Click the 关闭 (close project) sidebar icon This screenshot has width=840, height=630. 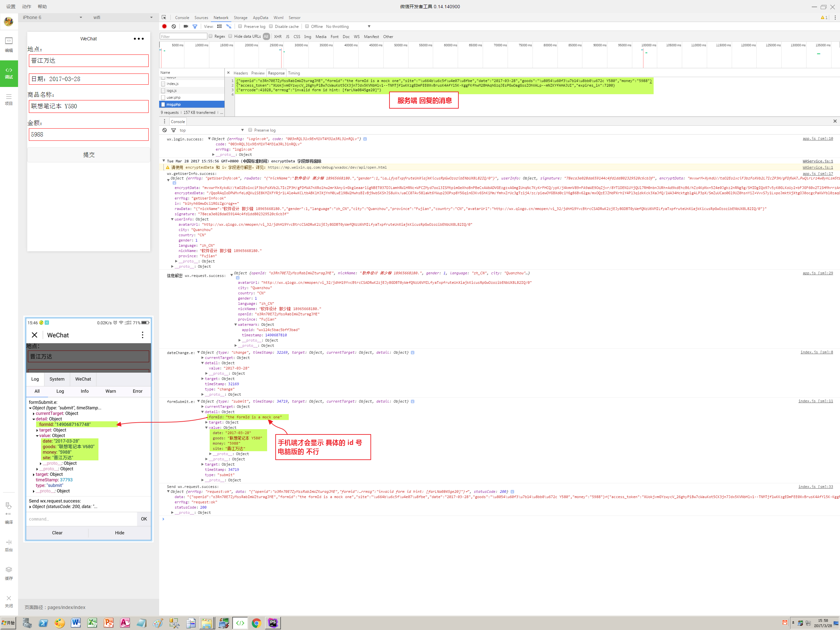pos(9,601)
